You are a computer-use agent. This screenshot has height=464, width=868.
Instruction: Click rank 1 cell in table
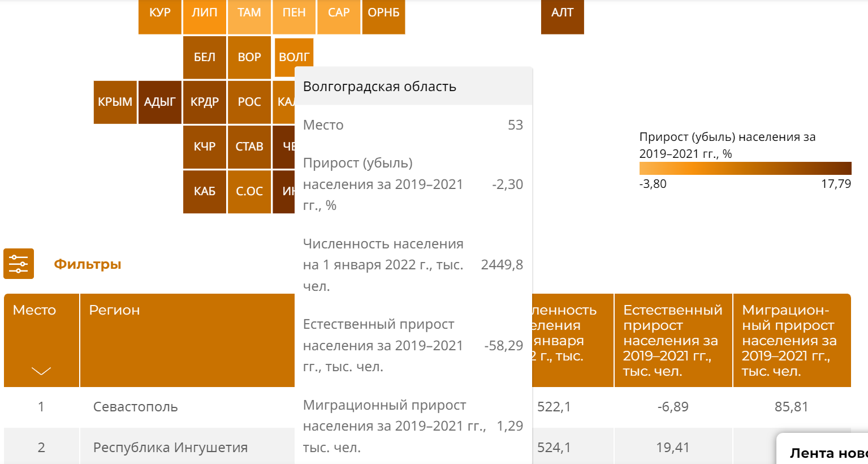(41, 407)
